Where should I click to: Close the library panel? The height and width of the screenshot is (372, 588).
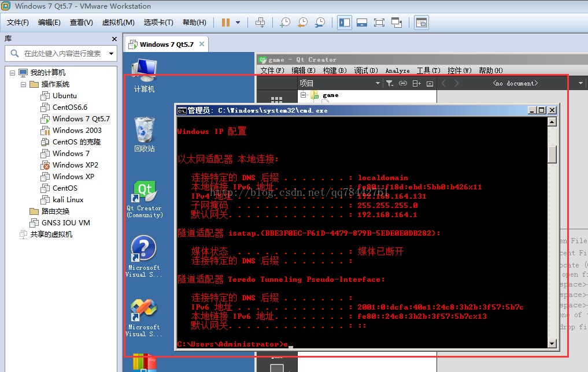pos(114,39)
